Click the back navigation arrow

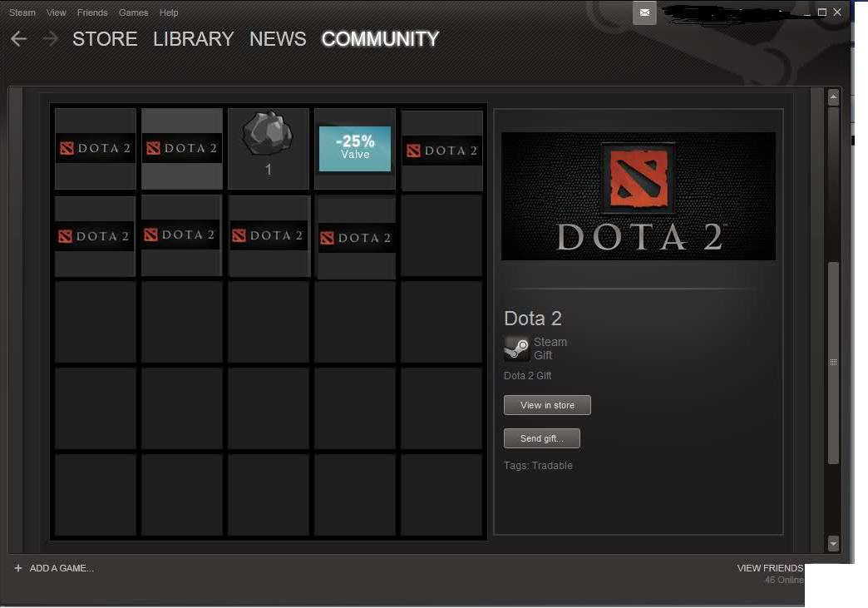(x=18, y=38)
